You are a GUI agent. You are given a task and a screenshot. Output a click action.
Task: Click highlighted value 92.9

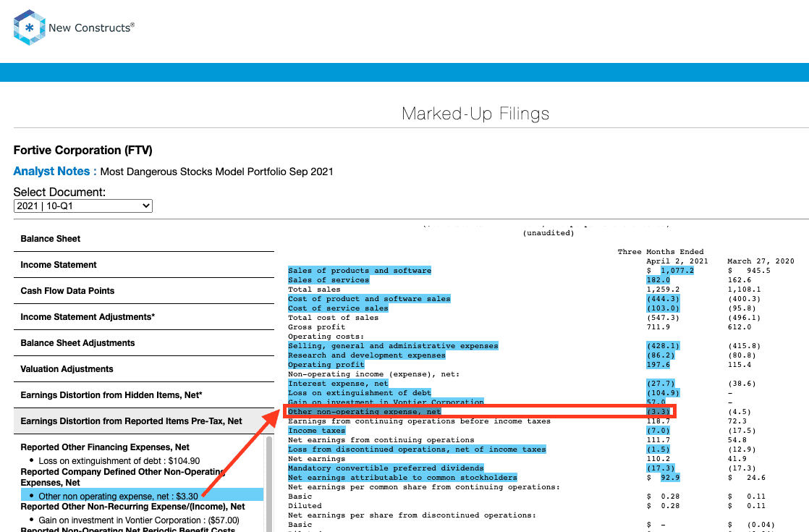[x=670, y=477]
